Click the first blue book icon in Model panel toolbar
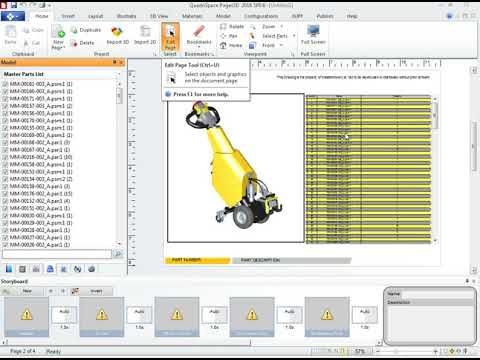 coord(9,269)
